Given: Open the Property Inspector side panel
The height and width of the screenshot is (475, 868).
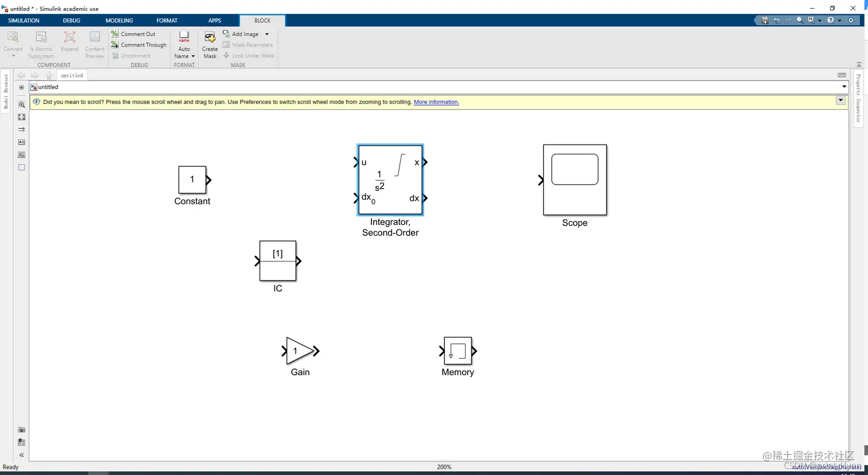Looking at the screenshot, I should (859, 99).
